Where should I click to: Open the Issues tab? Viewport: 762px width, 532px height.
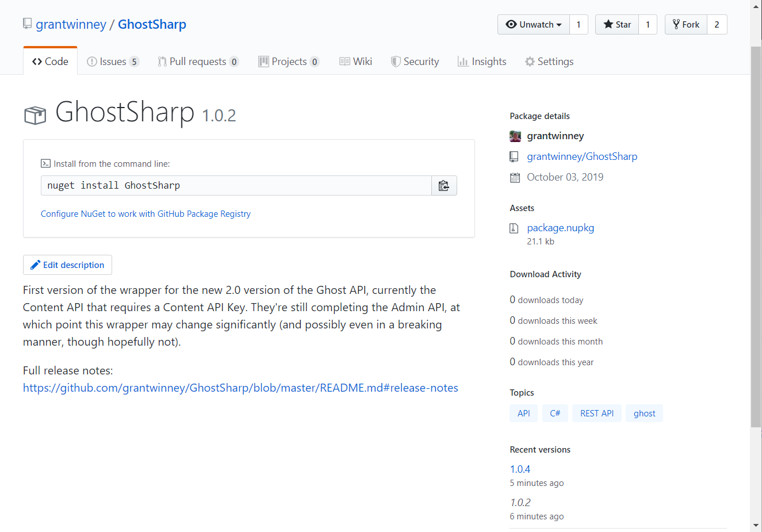coord(113,62)
